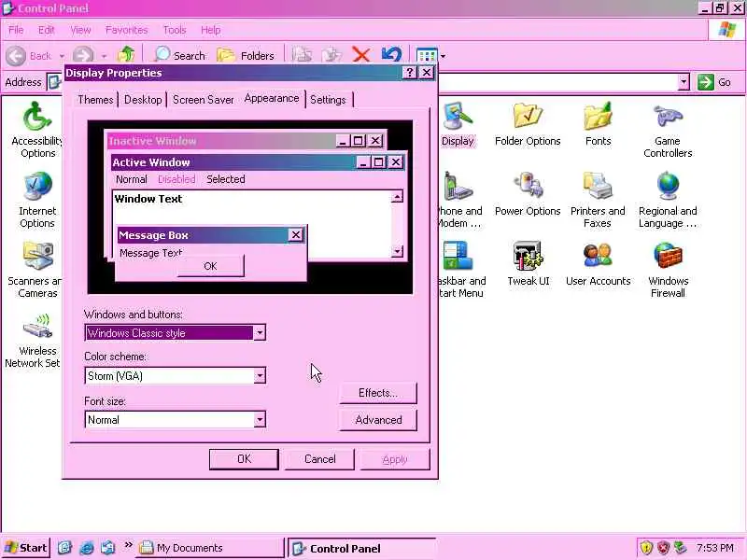Click the Back toolbar button
747x560 pixels.
click(x=29, y=56)
